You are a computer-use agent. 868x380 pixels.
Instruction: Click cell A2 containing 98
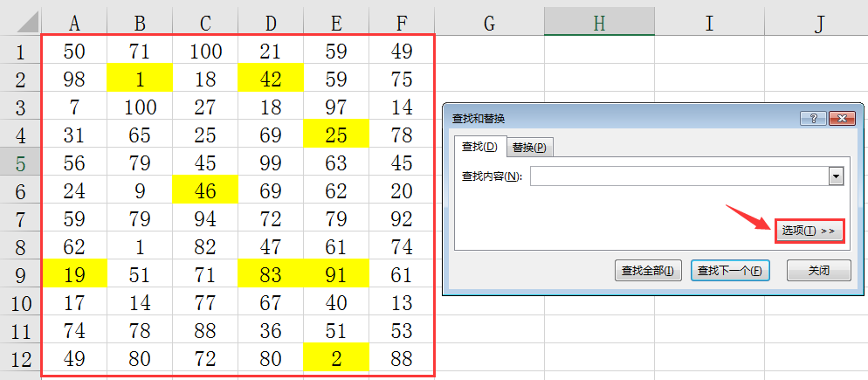74,79
